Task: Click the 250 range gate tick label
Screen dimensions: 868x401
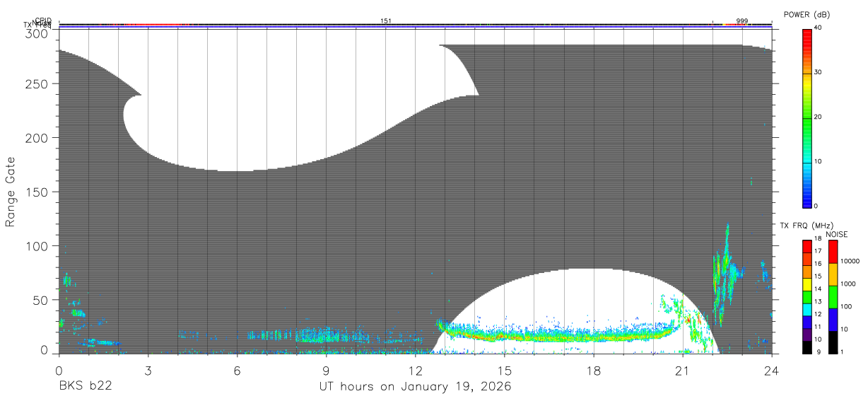Action: [x=37, y=84]
